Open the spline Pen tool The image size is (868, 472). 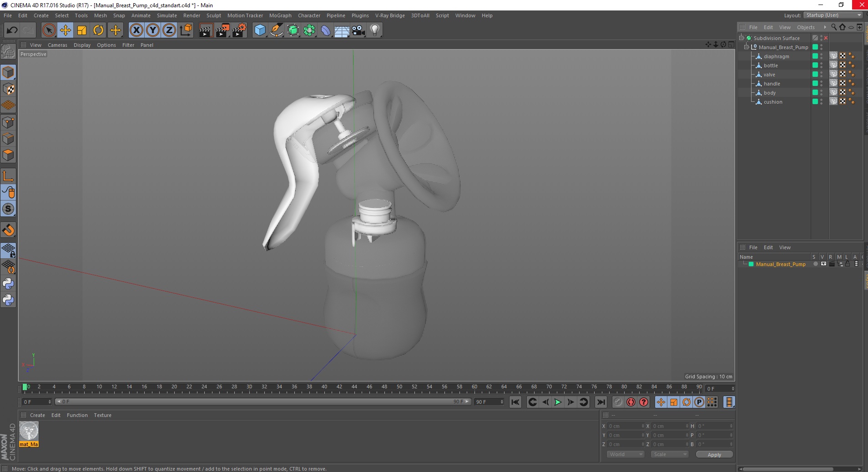click(x=277, y=30)
